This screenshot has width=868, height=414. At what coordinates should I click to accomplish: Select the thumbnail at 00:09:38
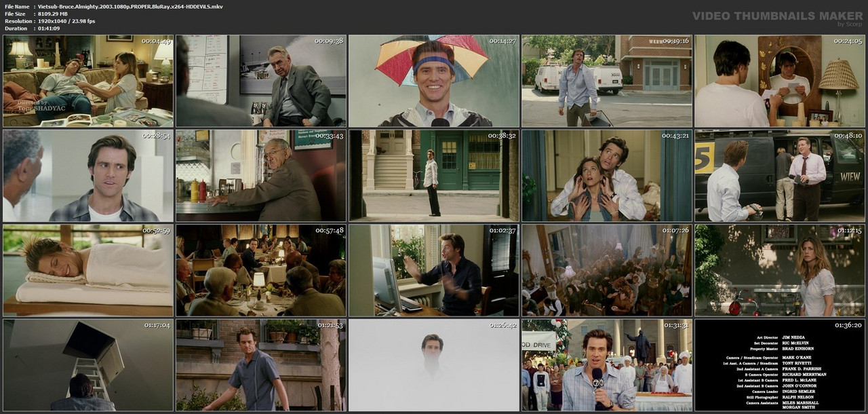pos(261,81)
